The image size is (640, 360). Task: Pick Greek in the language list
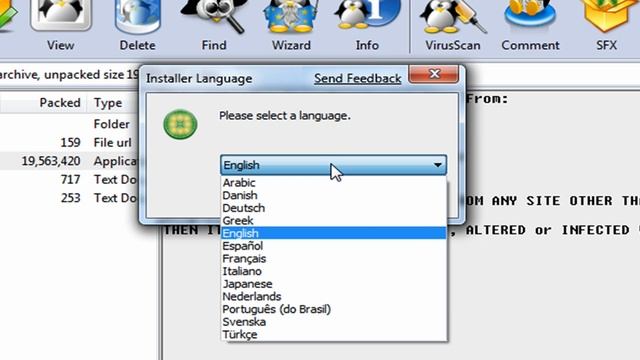(333, 220)
